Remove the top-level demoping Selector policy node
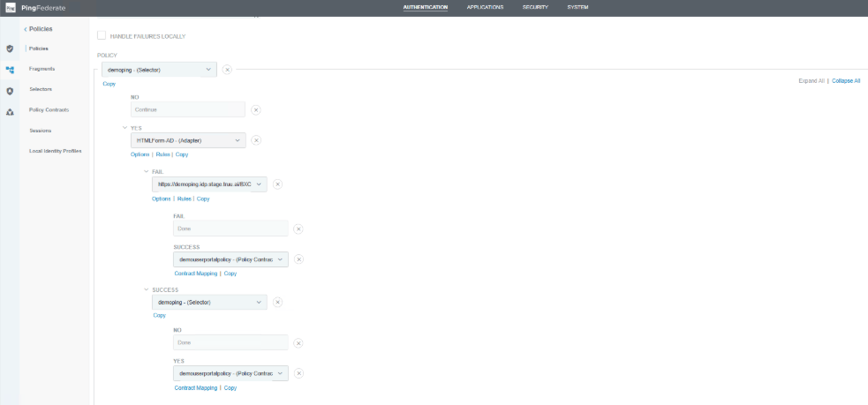This screenshot has height=405, width=868. (x=227, y=70)
